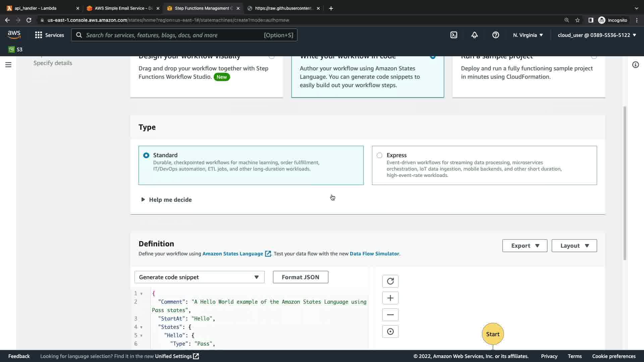Click the support help question mark icon
Screen dimensions: 644x362
pyautogui.click(x=495, y=35)
